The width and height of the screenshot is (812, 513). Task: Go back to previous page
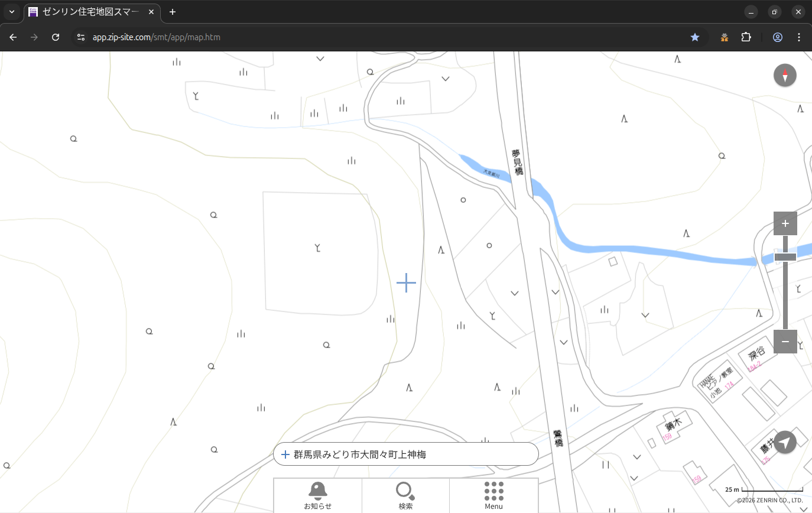point(13,37)
